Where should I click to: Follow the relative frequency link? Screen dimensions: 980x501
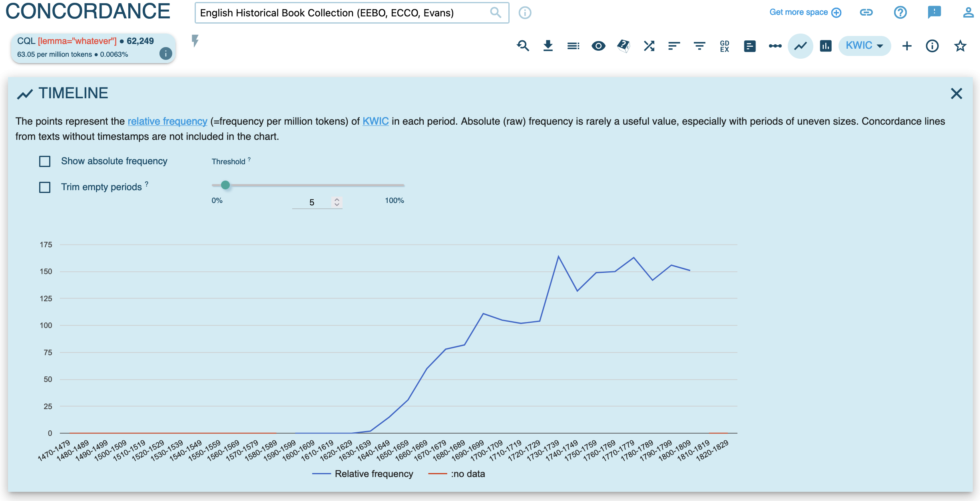pos(167,121)
